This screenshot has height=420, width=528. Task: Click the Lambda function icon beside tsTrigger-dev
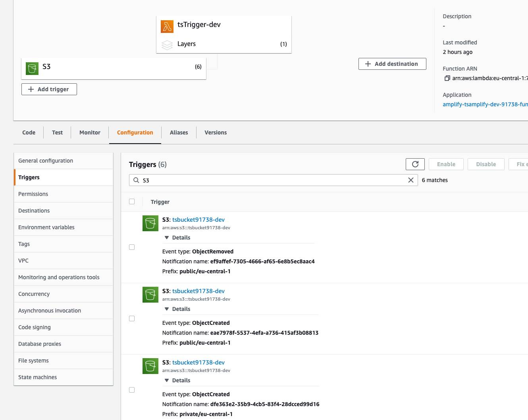tap(167, 27)
